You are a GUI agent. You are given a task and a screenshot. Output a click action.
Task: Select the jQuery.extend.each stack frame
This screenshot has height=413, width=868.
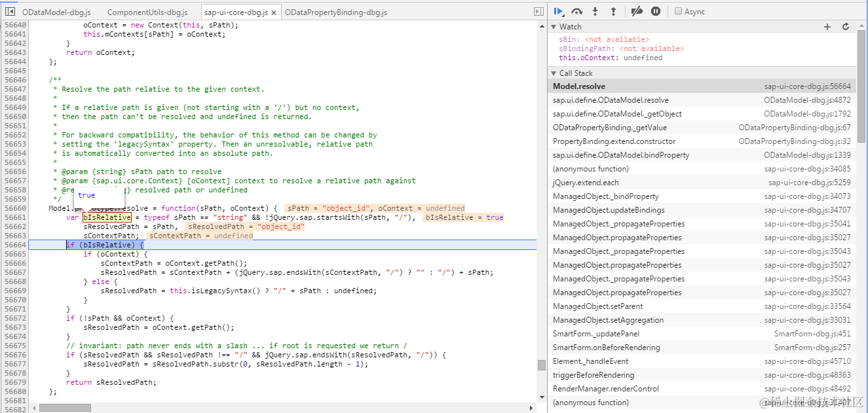coord(702,183)
